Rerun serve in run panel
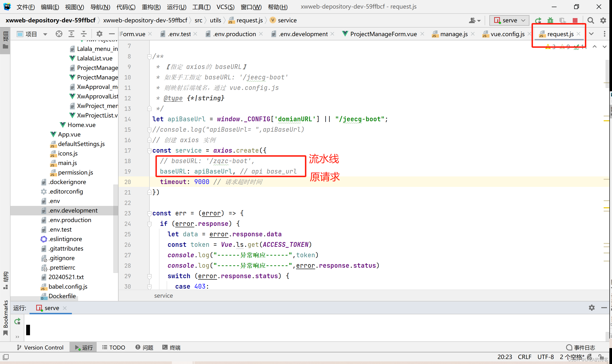 17,321
